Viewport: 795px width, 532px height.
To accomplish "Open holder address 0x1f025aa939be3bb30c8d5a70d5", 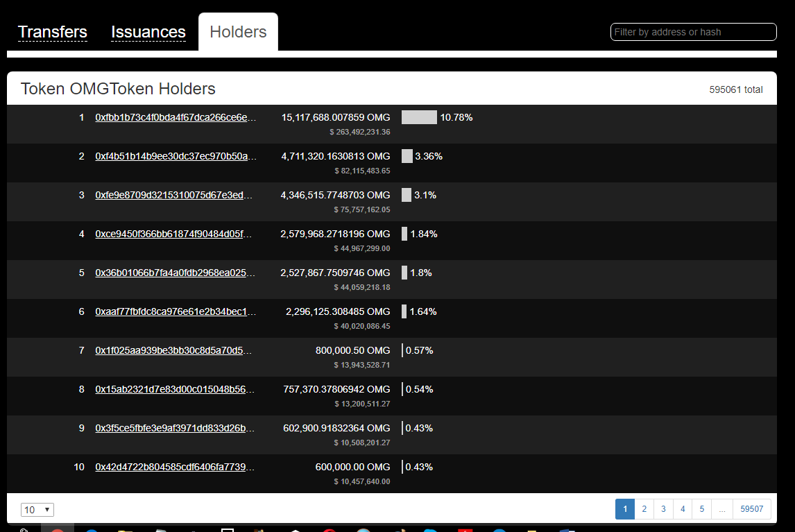I will [173, 350].
